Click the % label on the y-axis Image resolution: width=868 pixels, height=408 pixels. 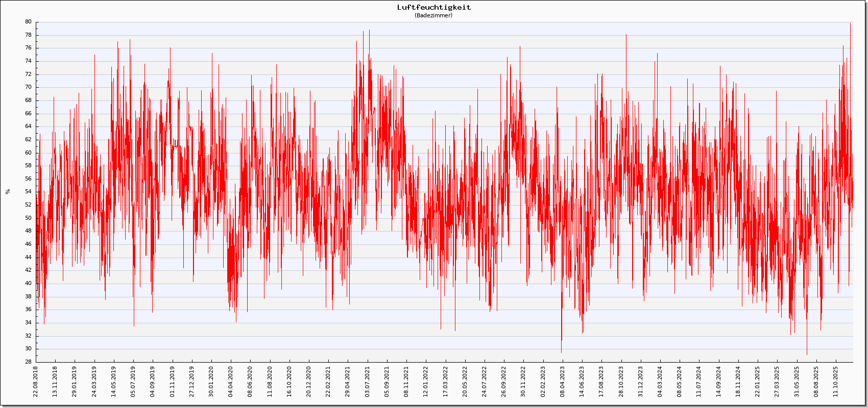[8, 192]
